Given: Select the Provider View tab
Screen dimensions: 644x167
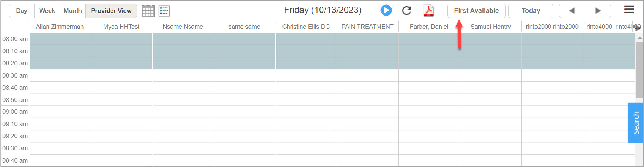Looking at the screenshot, I should (x=111, y=11).
